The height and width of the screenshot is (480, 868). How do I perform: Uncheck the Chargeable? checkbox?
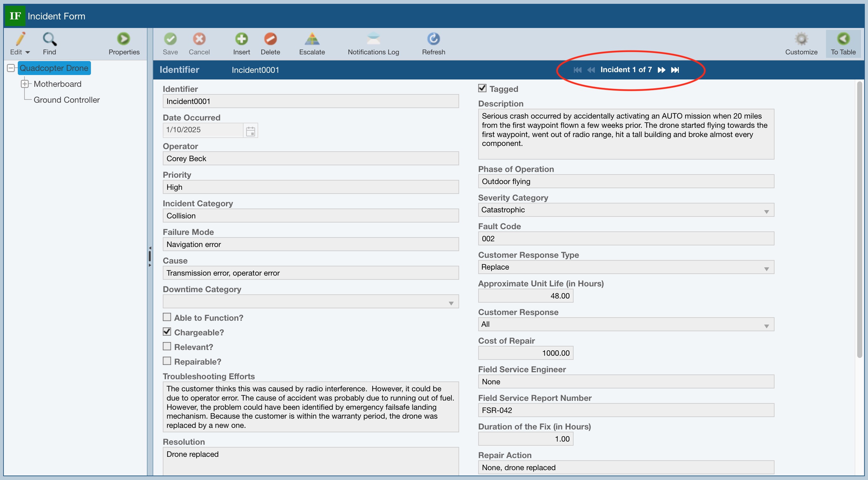coord(167,332)
